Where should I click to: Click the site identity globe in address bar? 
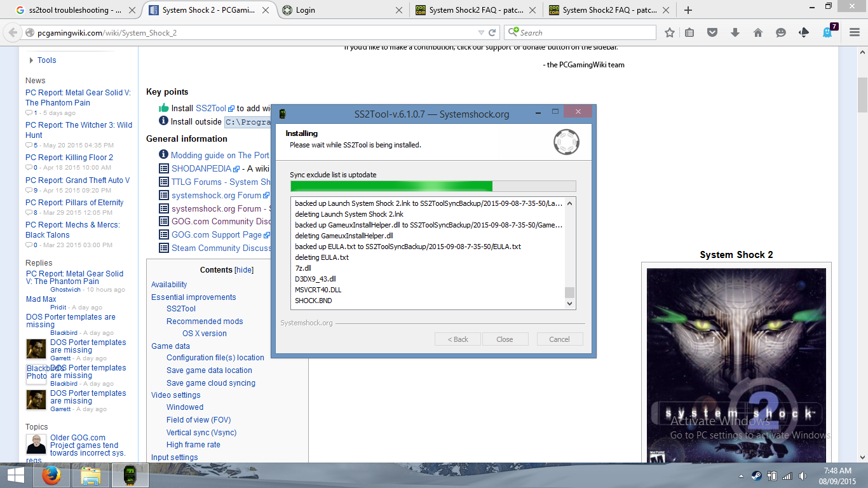[x=30, y=32]
